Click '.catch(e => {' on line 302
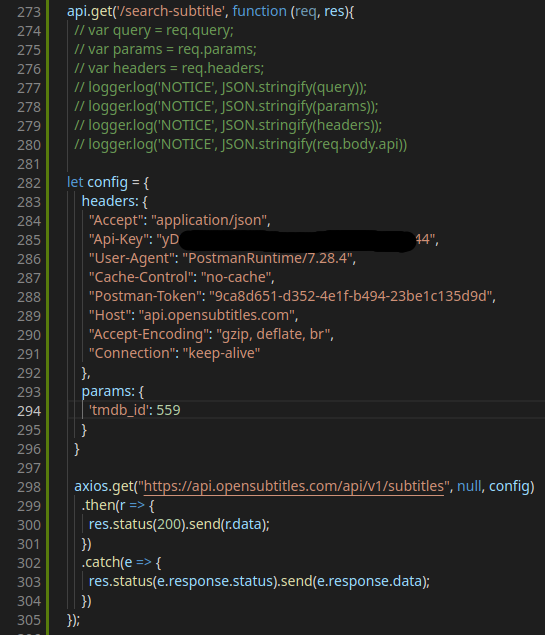 click(121, 563)
